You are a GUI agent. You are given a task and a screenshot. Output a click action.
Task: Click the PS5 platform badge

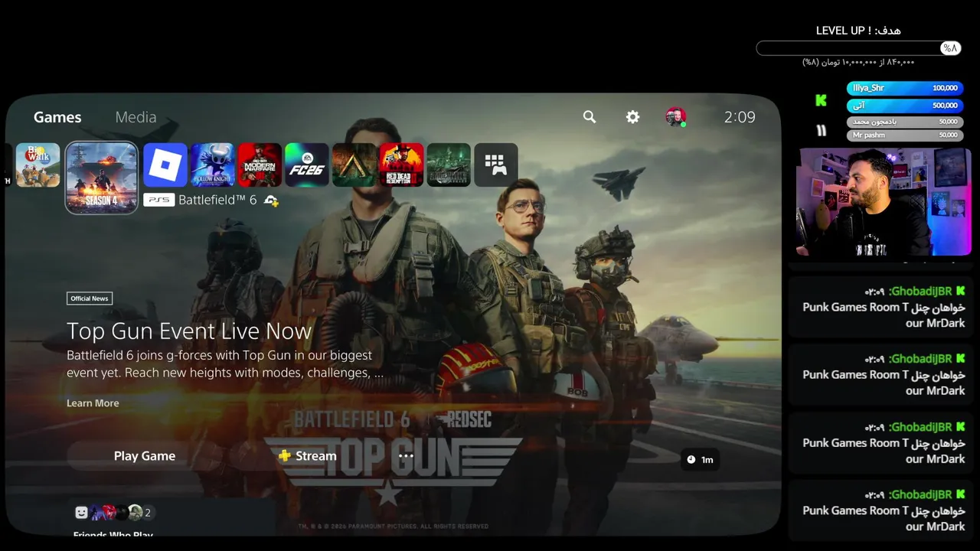coord(158,200)
